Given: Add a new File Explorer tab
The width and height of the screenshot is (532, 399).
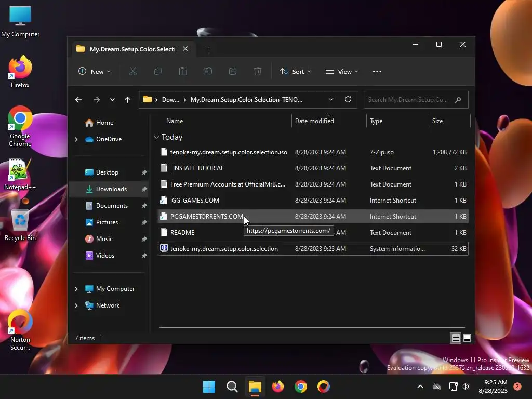Looking at the screenshot, I should [209, 49].
